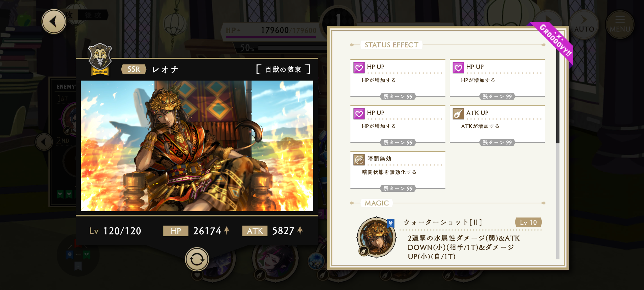
Task: Tap the Lv 10 magic level badge
Action: click(528, 222)
